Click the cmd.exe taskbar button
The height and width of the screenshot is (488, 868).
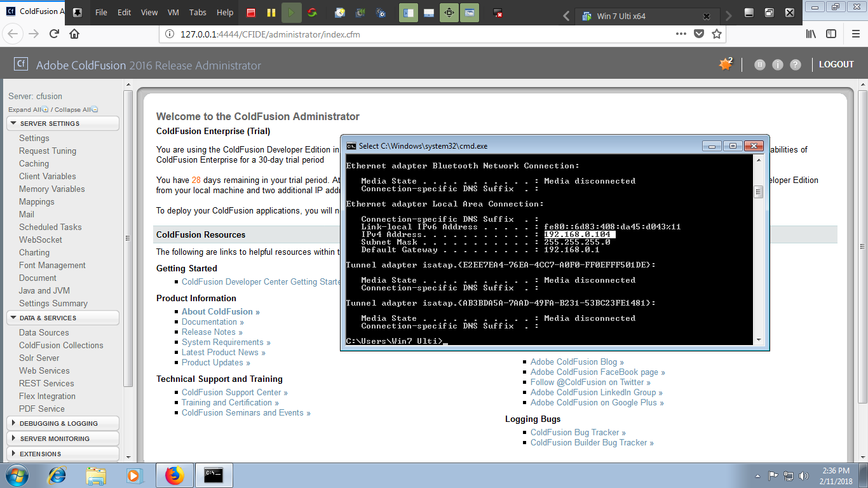214,475
